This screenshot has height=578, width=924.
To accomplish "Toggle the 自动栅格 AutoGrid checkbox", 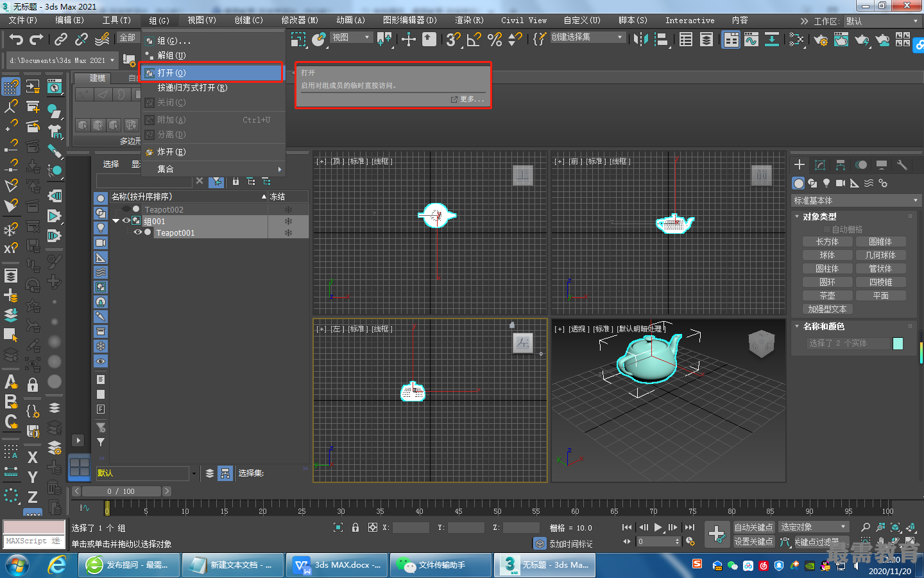I will click(826, 229).
